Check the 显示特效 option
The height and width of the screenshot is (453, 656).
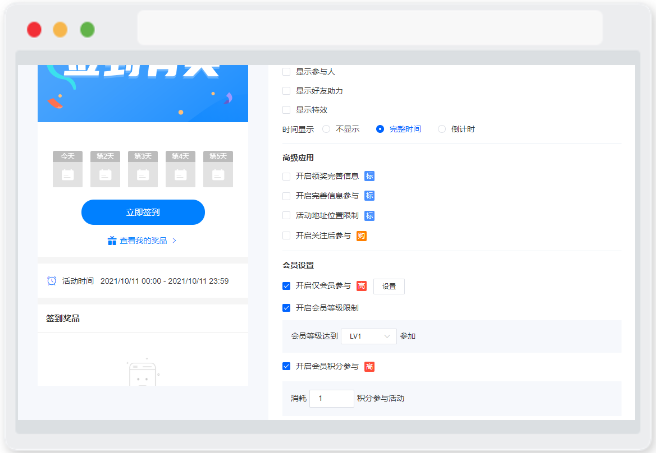[286, 110]
